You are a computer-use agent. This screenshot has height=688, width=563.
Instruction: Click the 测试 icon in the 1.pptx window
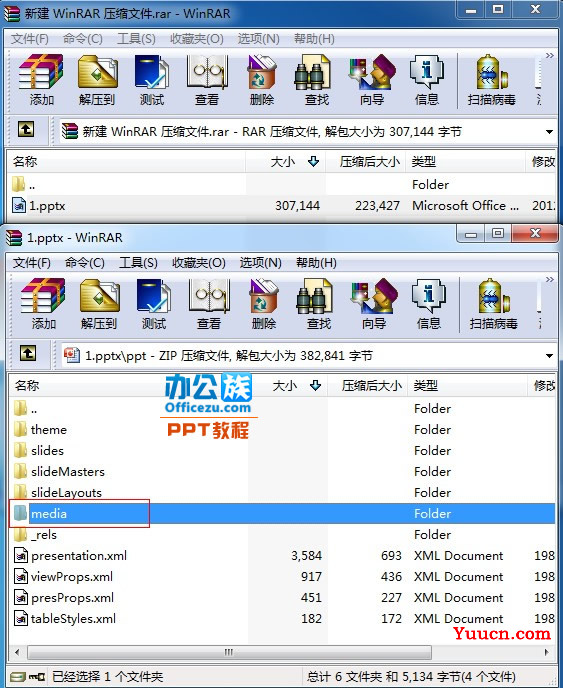pyautogui.click(x=154, y=304)
